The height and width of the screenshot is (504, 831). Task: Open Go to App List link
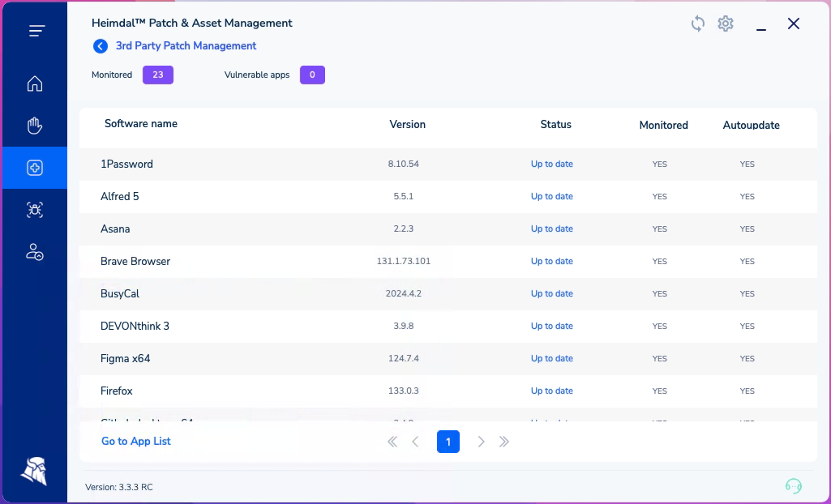click(136, 441)
